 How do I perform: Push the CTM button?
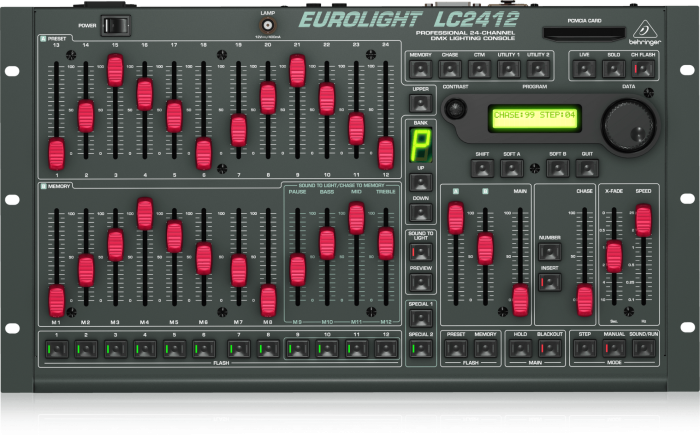[x=479, y=69]
